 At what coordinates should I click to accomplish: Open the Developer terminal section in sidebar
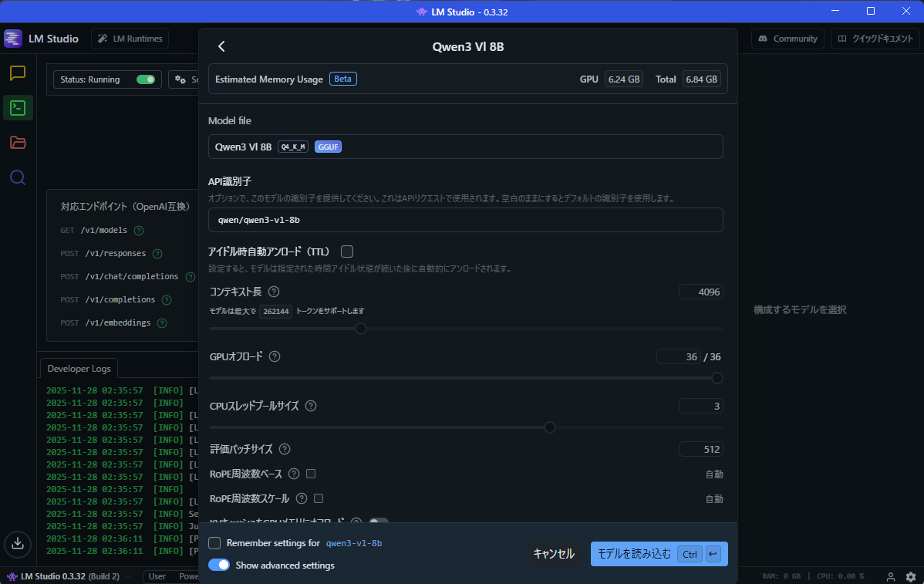18,108
